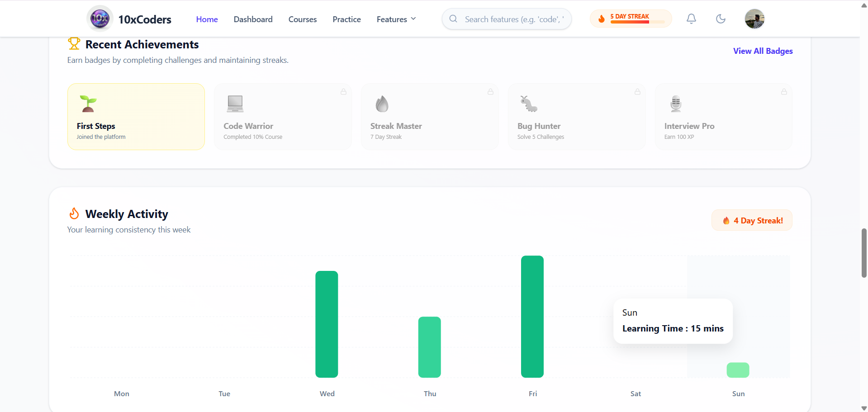
Task: Open the Practice section
Action: (347, 19)
